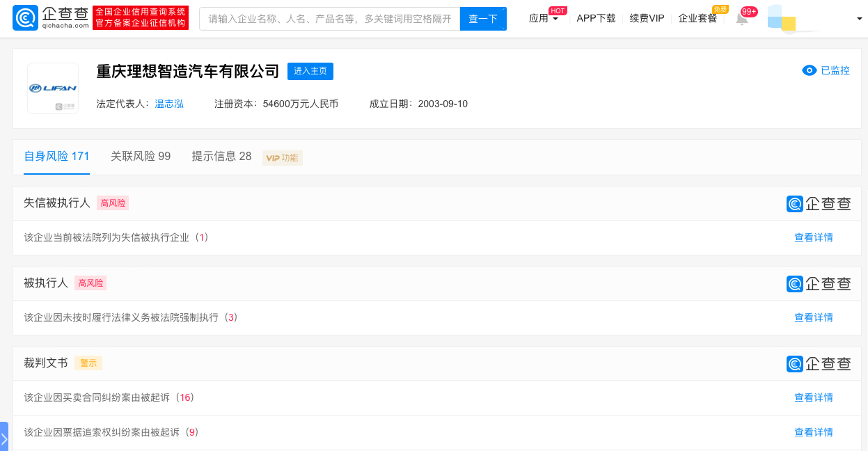Open the 企业套餐 link
Screen dimensions: 868x451
point(697,18)
